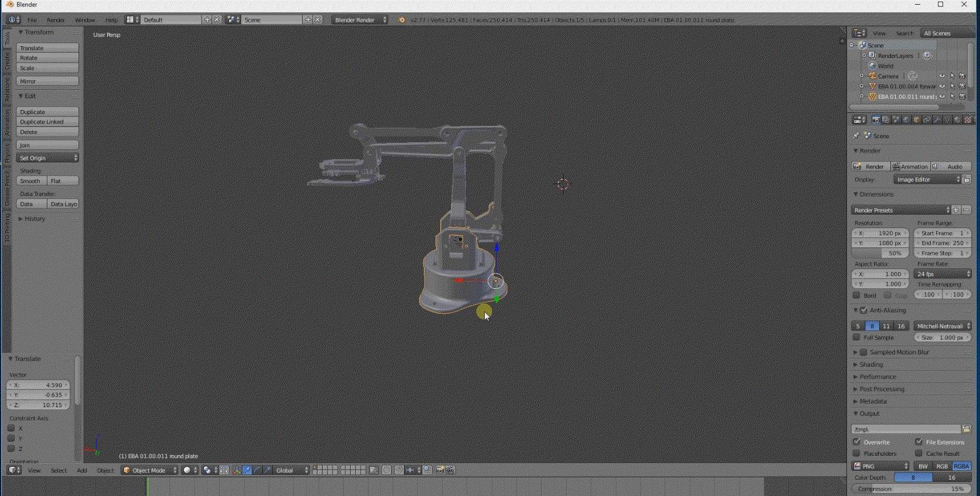980x496 pixels.
Task: Click the pin icon beside Scene
Action: point(856,136)
